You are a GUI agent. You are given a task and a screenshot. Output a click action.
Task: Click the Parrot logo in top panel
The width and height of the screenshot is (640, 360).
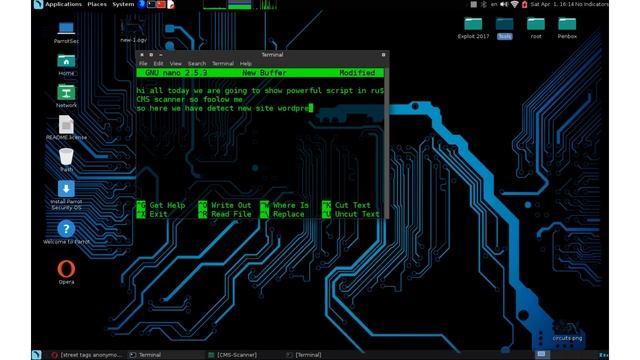(38, 4)
